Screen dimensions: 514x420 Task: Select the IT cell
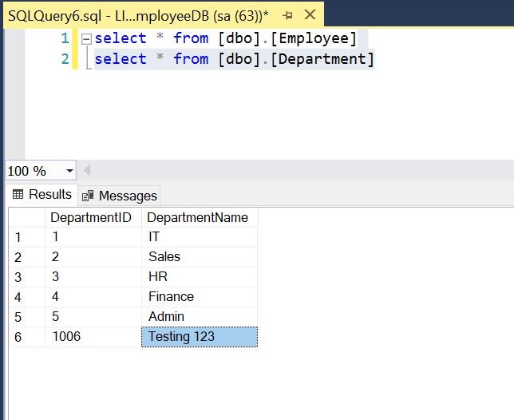tap(200, 236)
